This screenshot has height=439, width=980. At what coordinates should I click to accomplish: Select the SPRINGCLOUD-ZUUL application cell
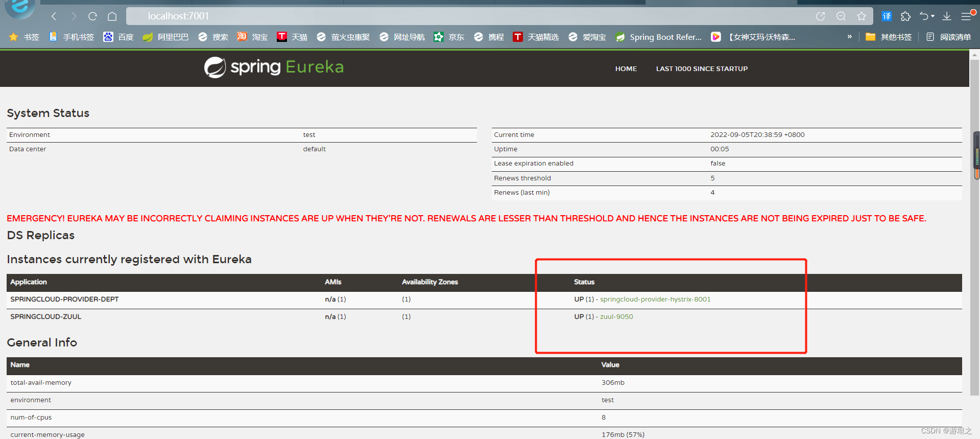46,316
